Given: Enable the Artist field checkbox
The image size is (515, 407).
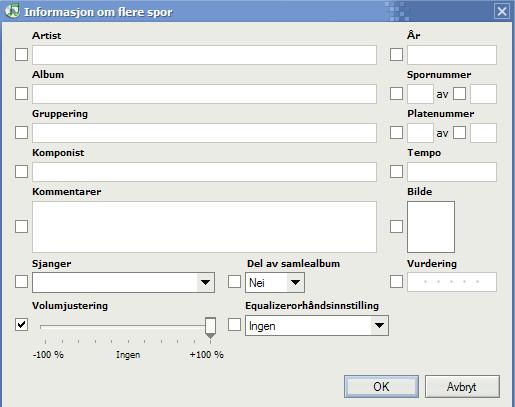Looking at the screenshot, I should (x=21, y=54).
